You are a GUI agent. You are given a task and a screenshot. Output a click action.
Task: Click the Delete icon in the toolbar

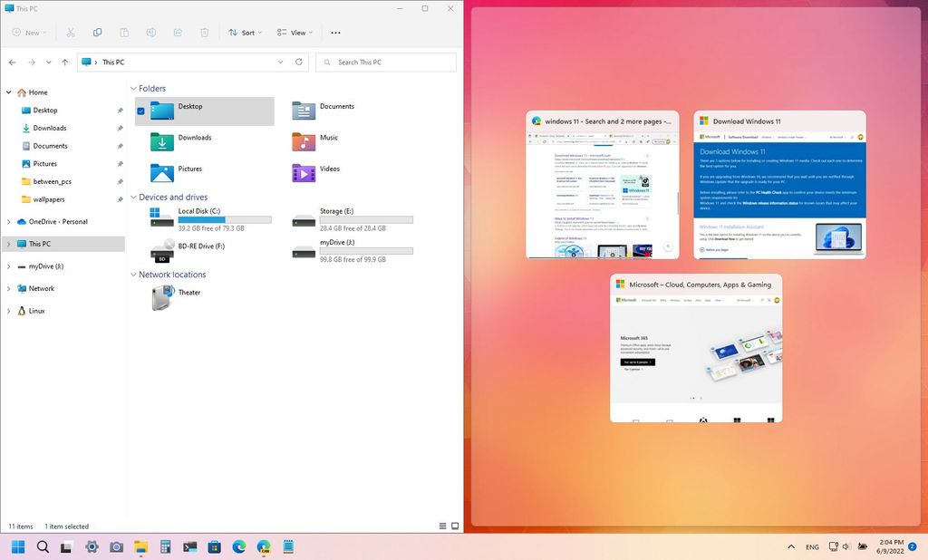[x=205, y=32]
